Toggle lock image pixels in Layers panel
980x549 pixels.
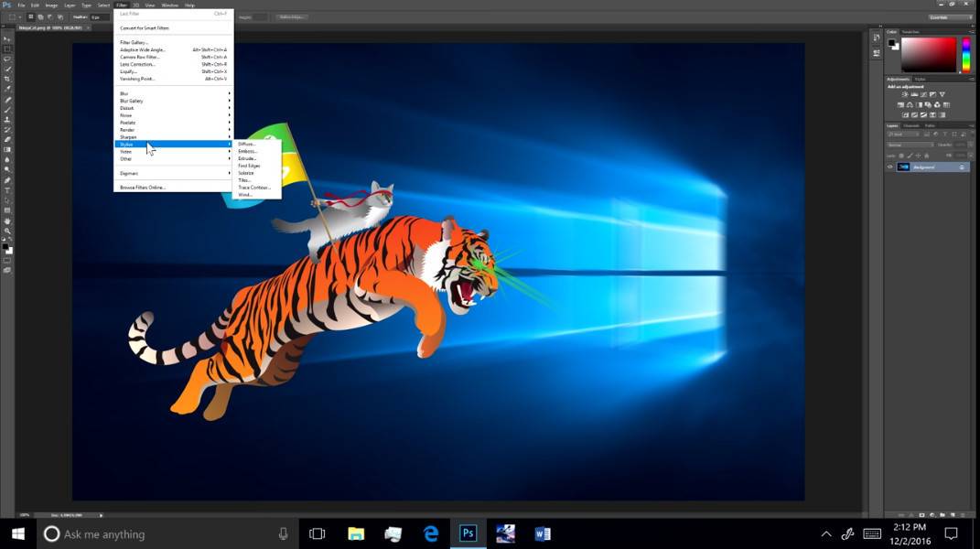coord(910,156)
